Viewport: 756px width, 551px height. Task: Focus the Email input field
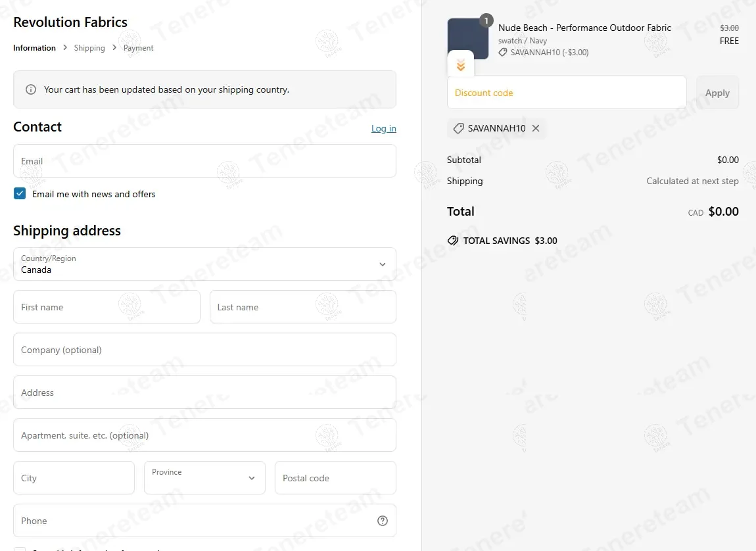204,161
